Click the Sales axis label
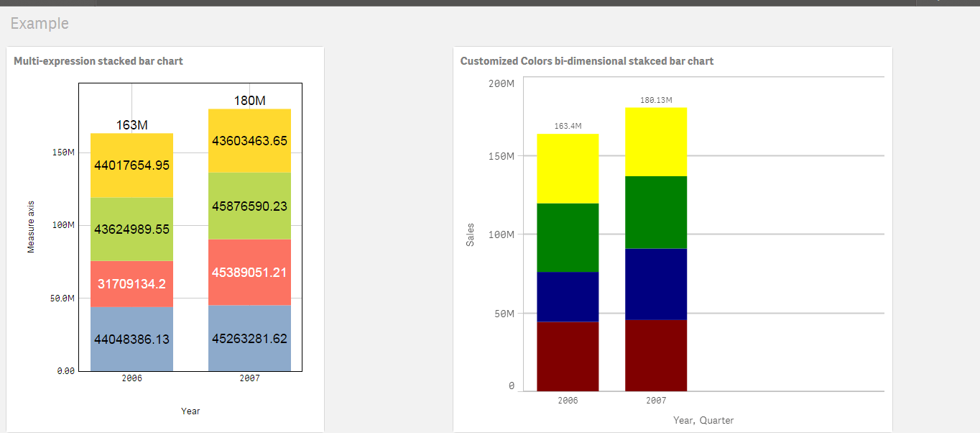Screen dimensions: 980x433 click(471, 232)
